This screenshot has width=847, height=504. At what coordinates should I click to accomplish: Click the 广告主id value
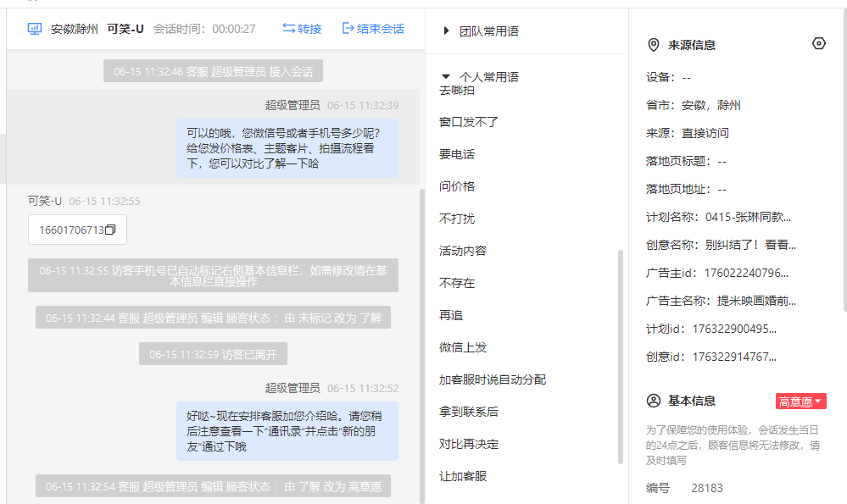[746, 273]
